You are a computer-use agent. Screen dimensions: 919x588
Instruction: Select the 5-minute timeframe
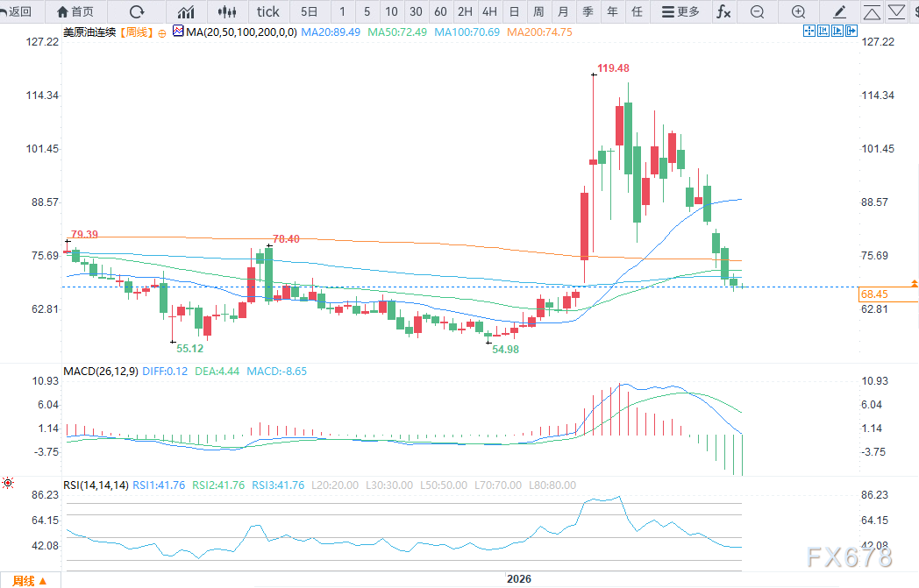367,11
